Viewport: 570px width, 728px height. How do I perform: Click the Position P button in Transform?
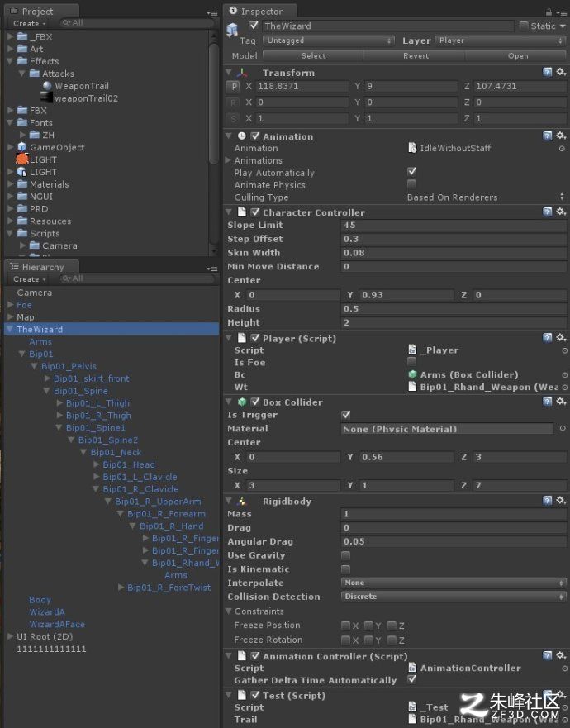pos(234,87)
